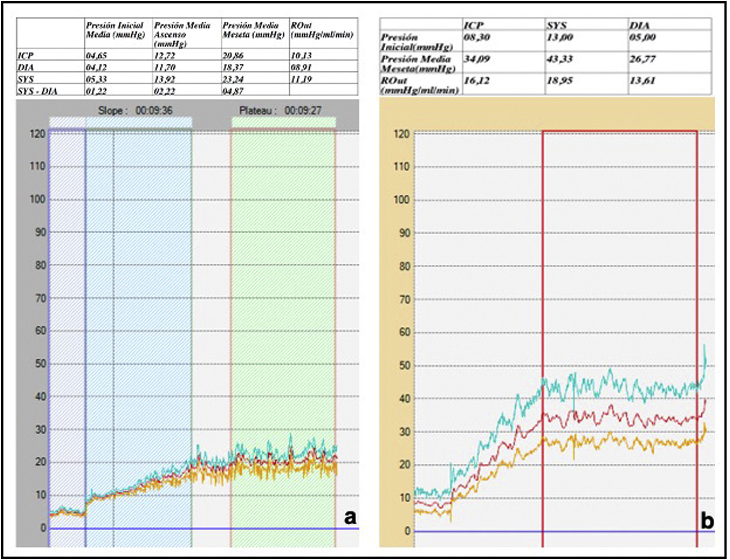Select ICP plateau value 34,09 in right table

(x=477, y=59)
